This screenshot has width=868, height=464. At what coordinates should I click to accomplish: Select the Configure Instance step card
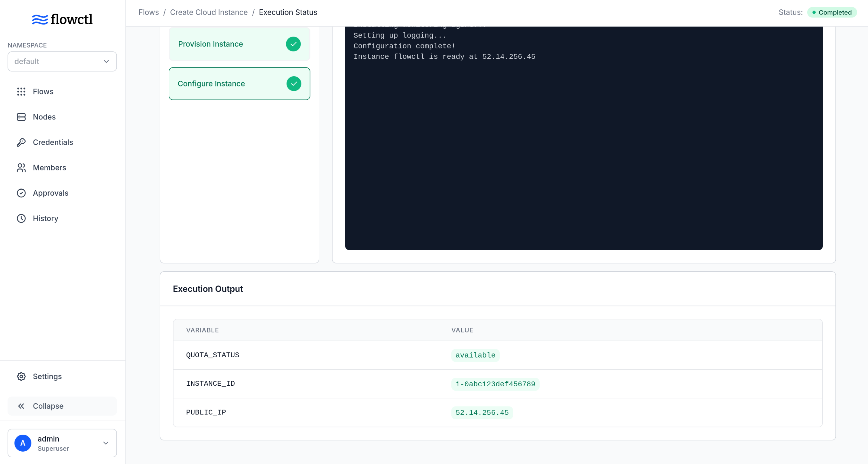pyautogui.click(x=239, y=83)
